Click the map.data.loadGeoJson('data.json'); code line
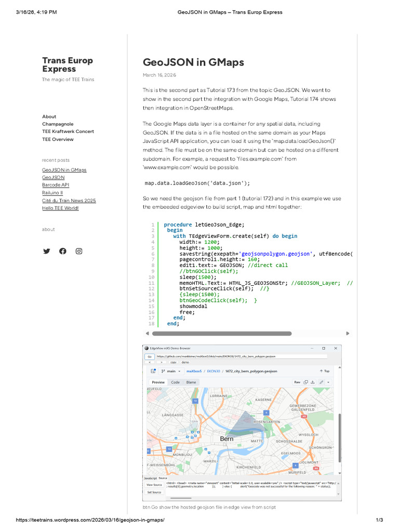The image size is (399, 532). click(197, 183)
